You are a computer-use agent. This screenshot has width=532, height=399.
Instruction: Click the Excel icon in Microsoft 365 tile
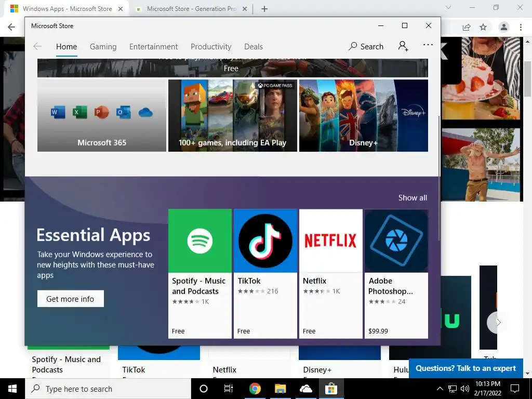[79, 112]
